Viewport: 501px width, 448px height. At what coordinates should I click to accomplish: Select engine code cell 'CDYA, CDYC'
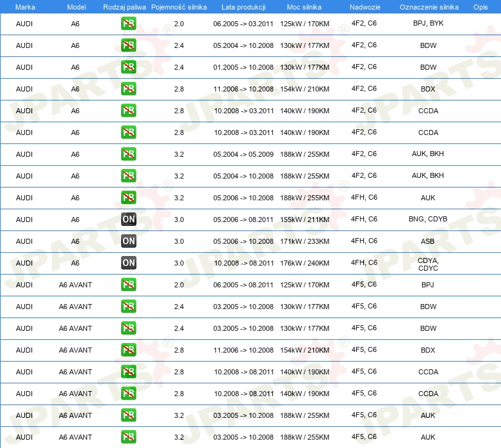pos(428,264)
